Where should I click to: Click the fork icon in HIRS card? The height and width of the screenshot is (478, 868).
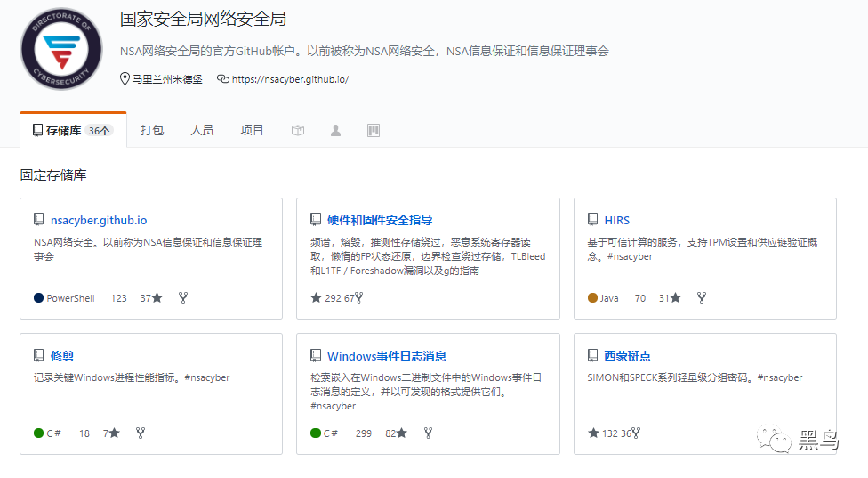tap(702, 298)
